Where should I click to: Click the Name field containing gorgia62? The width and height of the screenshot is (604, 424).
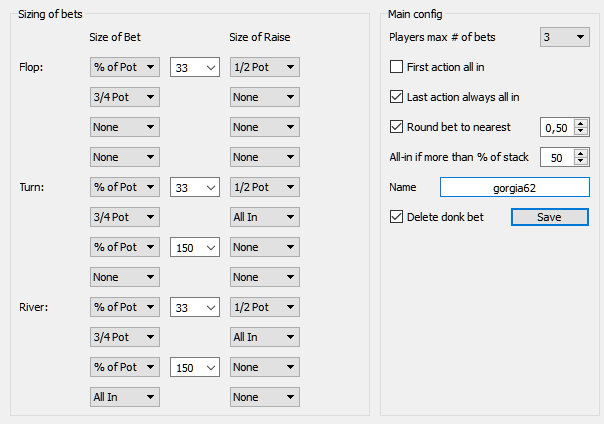click(515, 187)
